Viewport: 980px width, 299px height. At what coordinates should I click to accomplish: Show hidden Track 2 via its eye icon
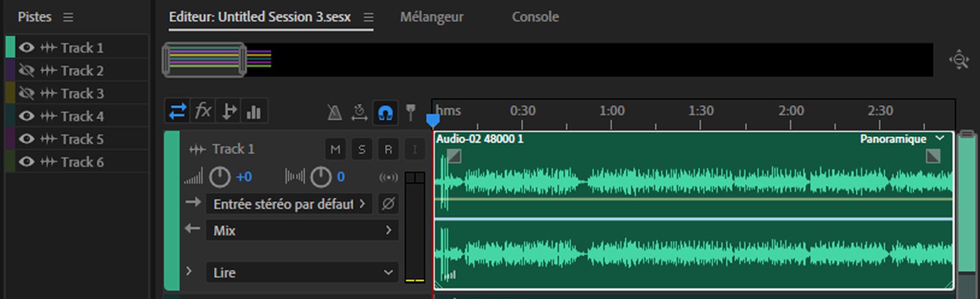tap(26, 70)
